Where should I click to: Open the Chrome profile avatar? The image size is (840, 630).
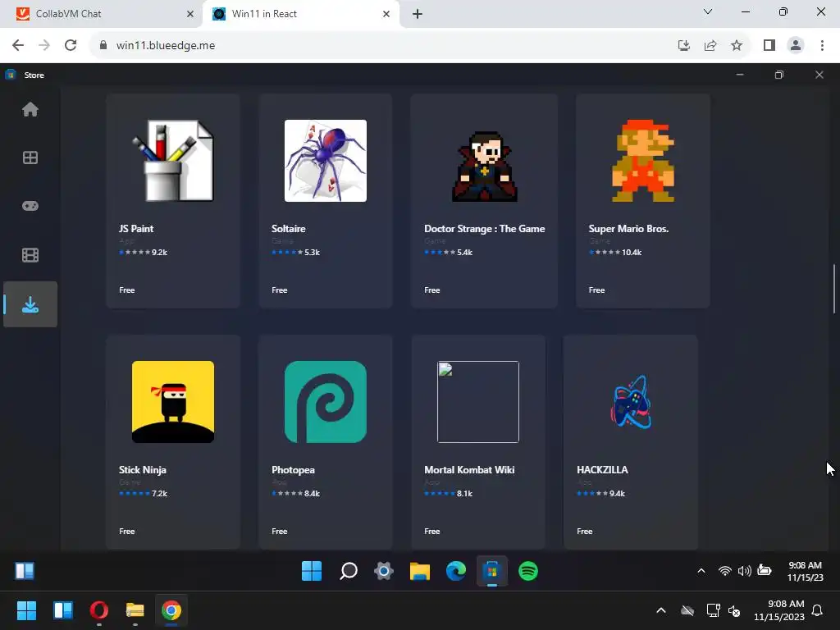coord(796,46)
